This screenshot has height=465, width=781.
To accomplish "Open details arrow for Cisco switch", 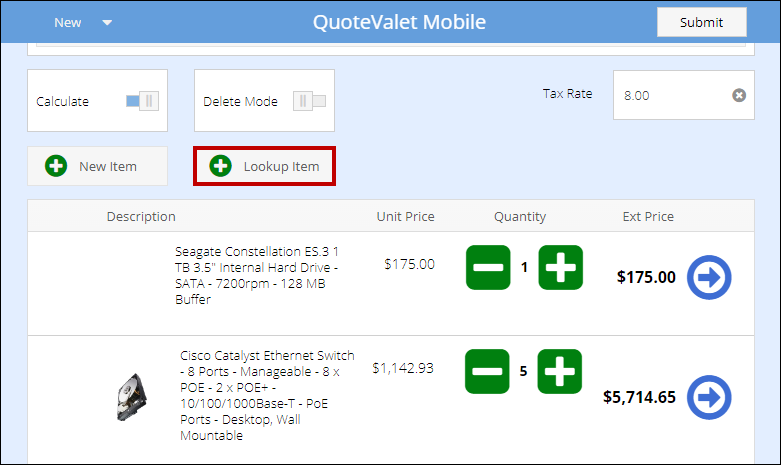I will click(x=709, y=397).
